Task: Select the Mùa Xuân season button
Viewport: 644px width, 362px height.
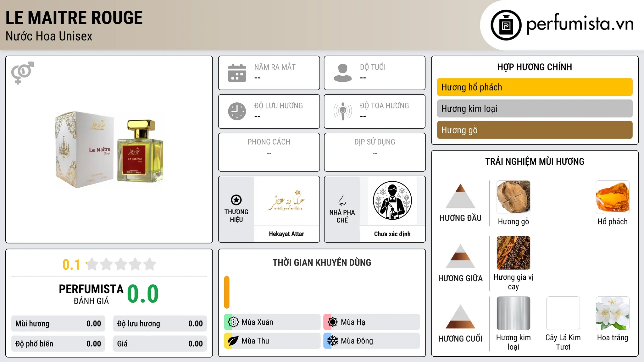Action: coord(272,322)
